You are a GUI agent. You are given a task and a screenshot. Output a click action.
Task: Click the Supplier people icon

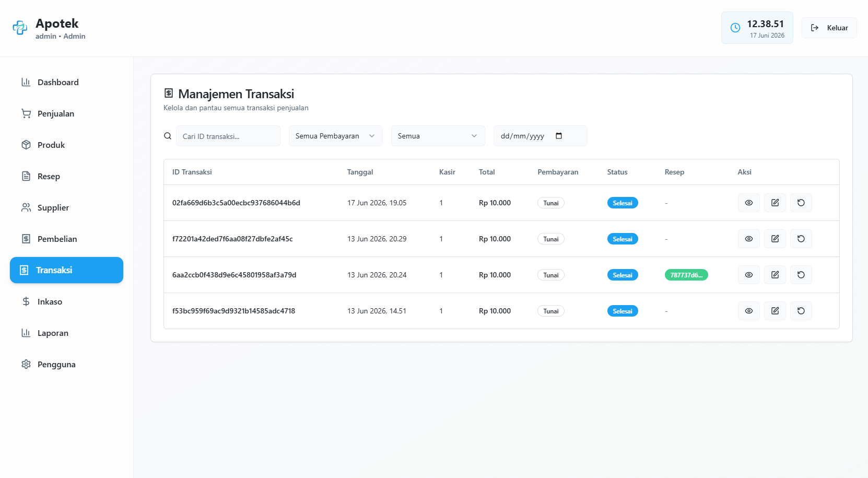(x=26, y=207)
